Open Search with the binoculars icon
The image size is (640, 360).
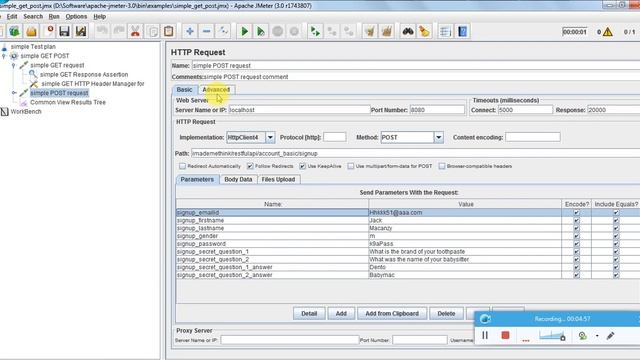click(x=407, y=31)
